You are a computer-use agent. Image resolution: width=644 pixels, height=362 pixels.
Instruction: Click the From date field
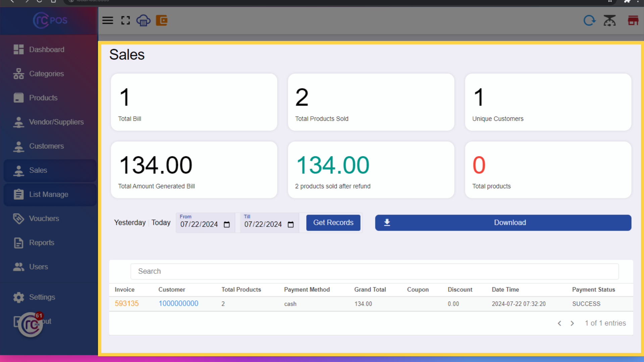(205, 223)
